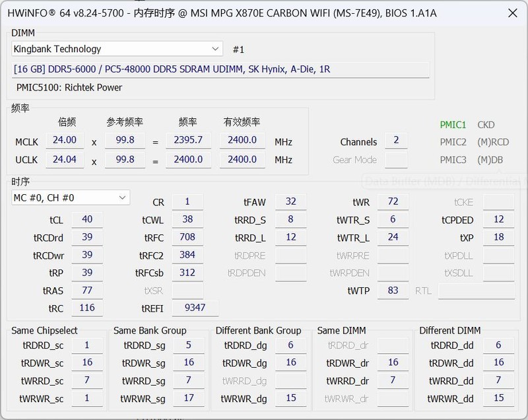Select the tRDWR_dr field under Same DIMM

click(x=393, y=363)
